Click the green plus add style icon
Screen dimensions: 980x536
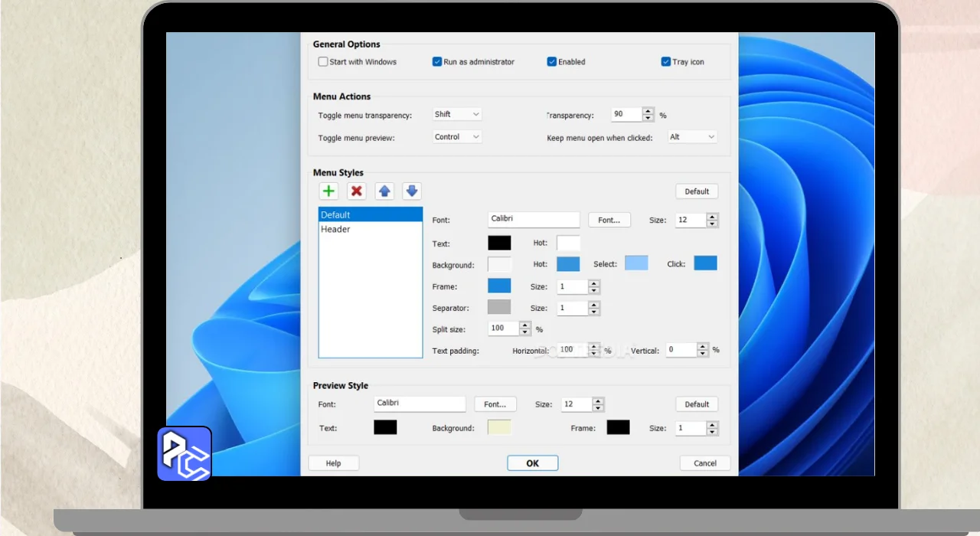tap(328, 191)
